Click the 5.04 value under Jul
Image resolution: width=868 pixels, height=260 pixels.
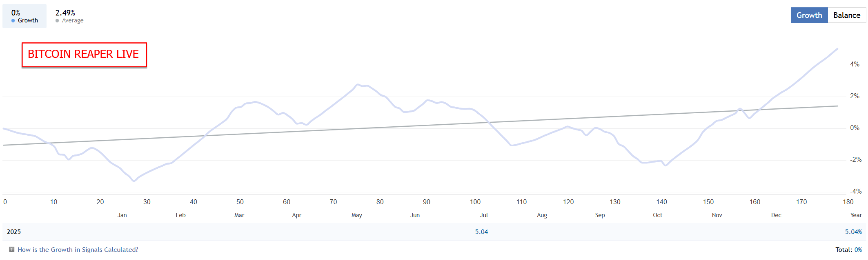(481, 231)
